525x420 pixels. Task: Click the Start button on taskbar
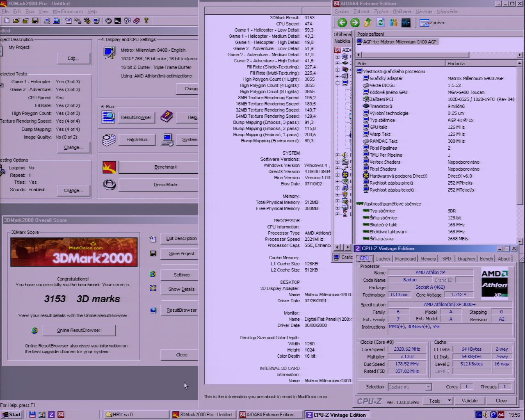(x=11, y=415)
